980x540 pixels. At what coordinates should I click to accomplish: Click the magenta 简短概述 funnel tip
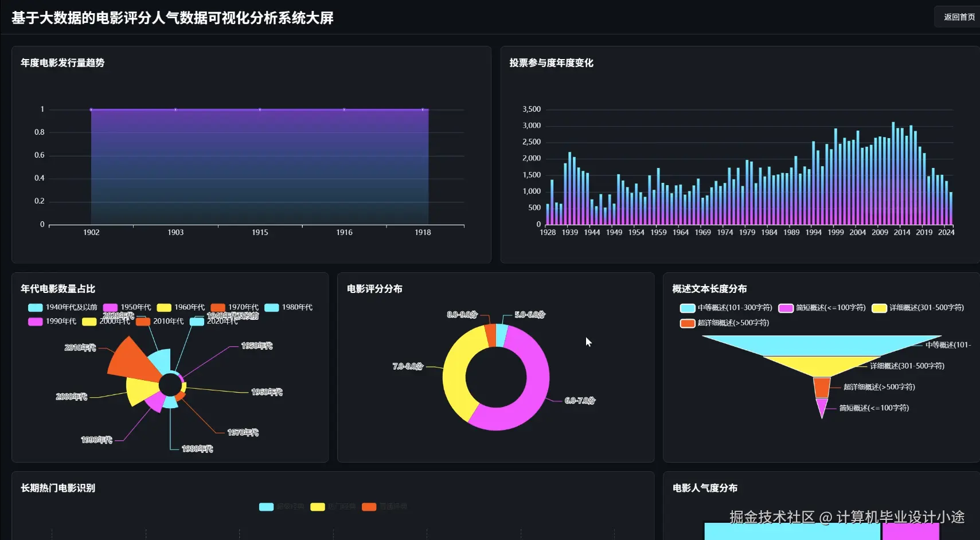coord(822,406)
